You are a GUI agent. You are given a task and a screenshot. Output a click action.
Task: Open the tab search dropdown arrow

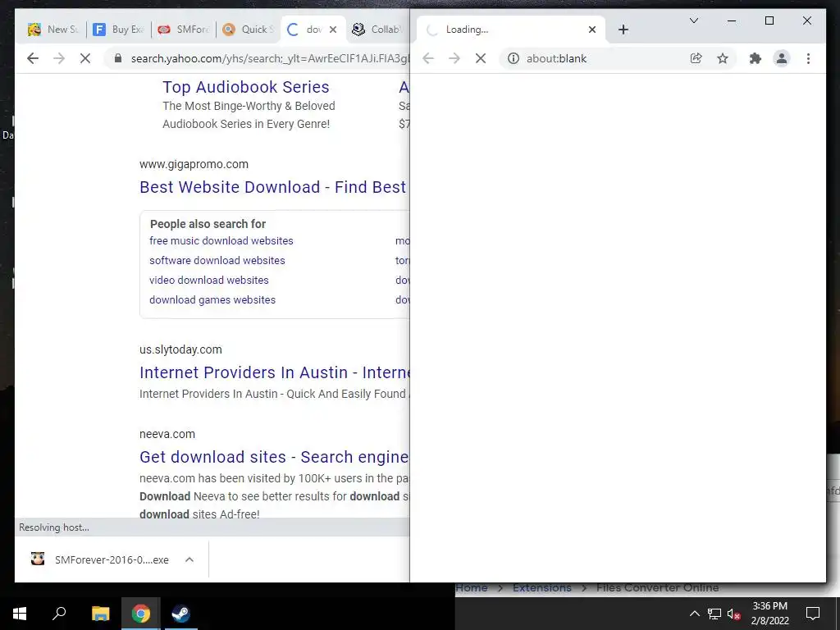click(694, 21)
